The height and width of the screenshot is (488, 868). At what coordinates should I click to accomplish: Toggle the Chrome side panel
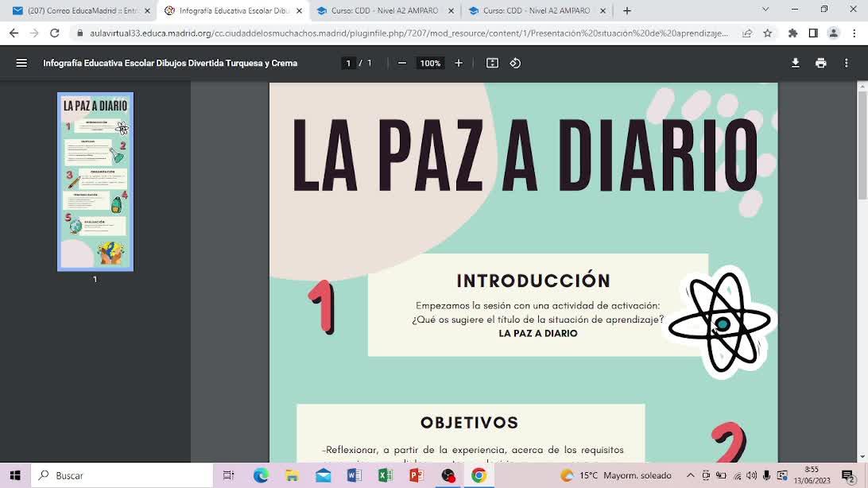pyautogui.click(x=813, y=33)
